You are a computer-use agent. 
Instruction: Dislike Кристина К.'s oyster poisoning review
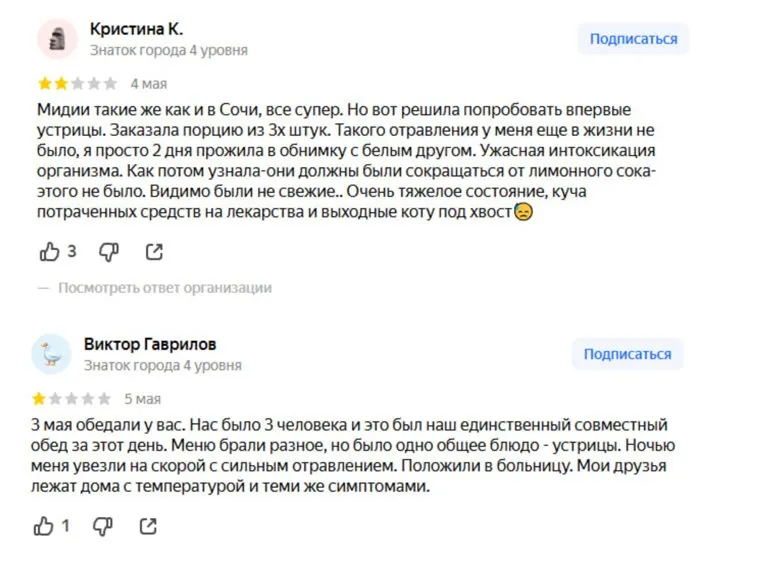pyautogui.click(x=109, y=251)
